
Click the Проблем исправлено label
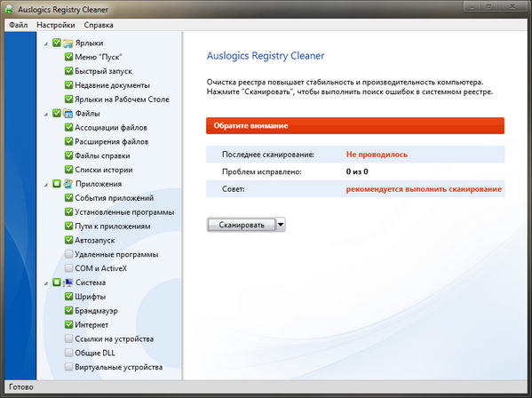(262, 171)
